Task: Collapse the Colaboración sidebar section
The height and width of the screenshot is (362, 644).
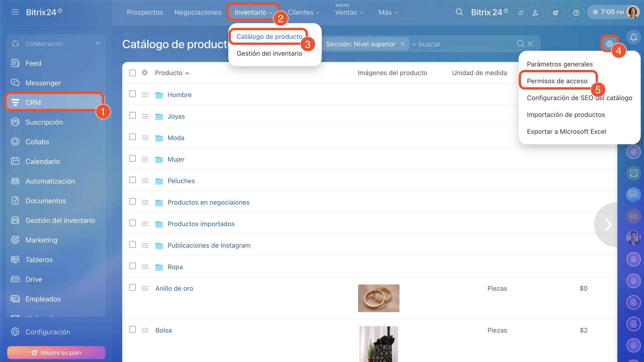Action: 98,43
